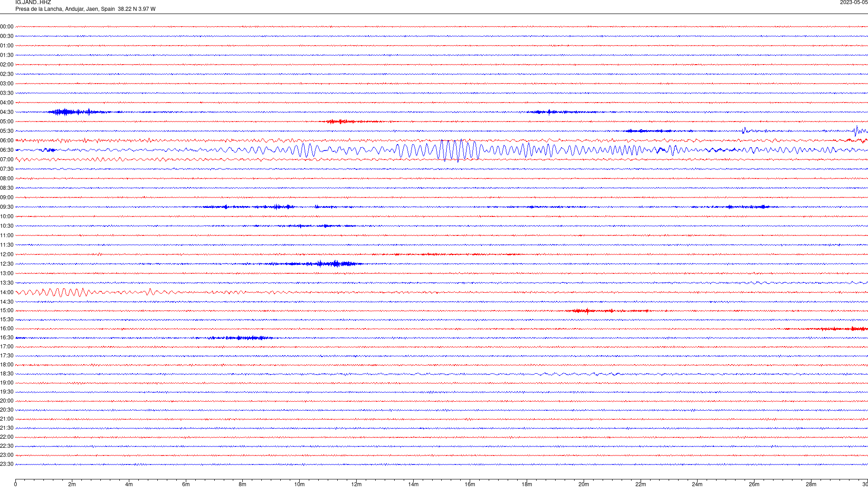Click the 2m tick on the time axis
Screen dimensions: 868x488
point(72,484)
